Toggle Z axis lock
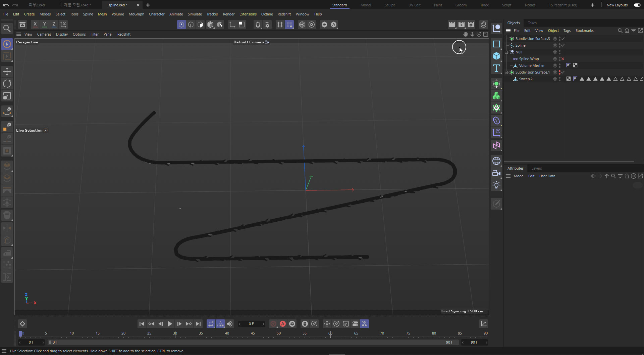Viewport: 644px width, 355px height. point(54,25)
